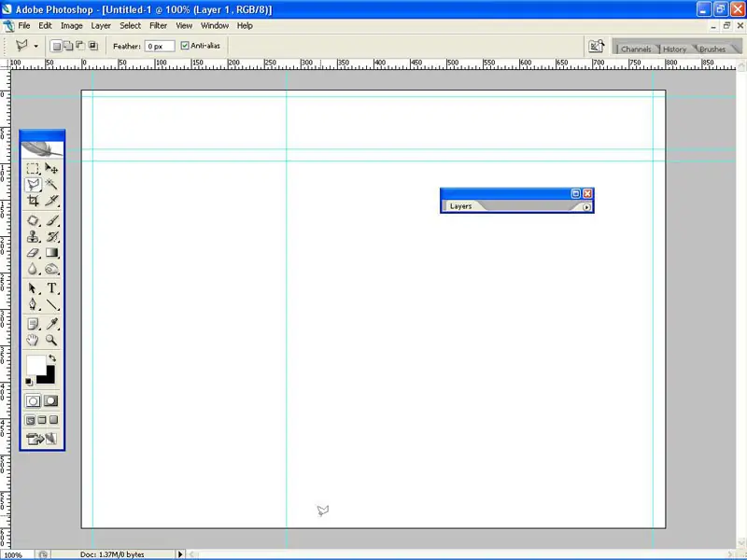Select the Hand tool
747x560 pixels.
pyautogui.click(x=33, y=340)
